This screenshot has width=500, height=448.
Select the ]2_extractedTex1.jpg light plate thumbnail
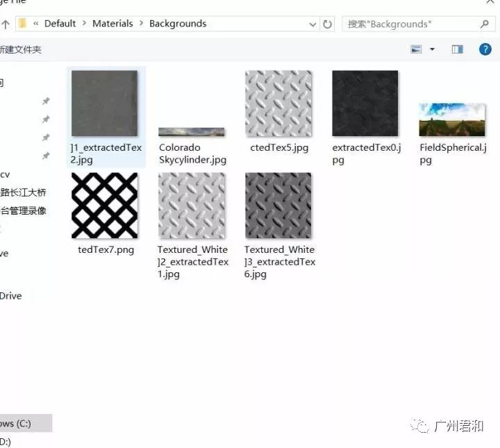coord(192,206)
